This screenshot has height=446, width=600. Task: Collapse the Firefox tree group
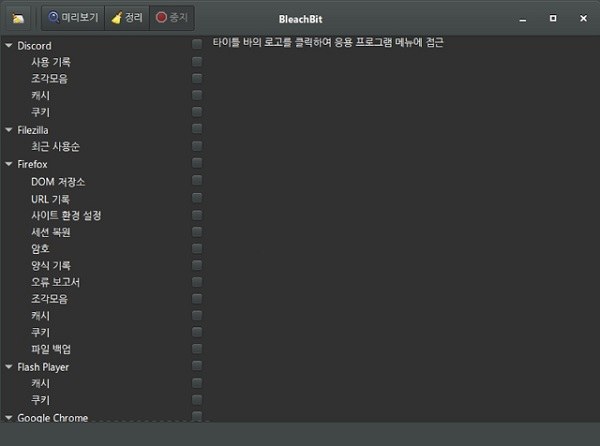pos(9,164)
